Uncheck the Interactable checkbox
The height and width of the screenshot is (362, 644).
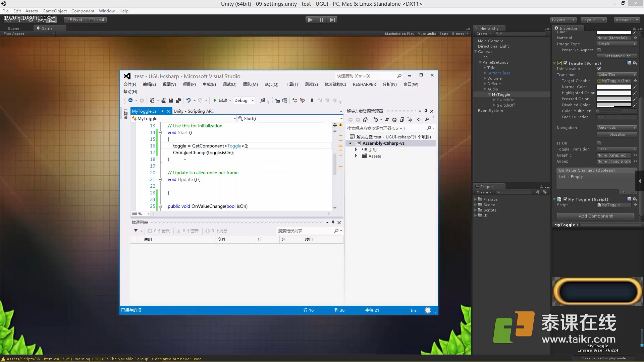point(599,69)
